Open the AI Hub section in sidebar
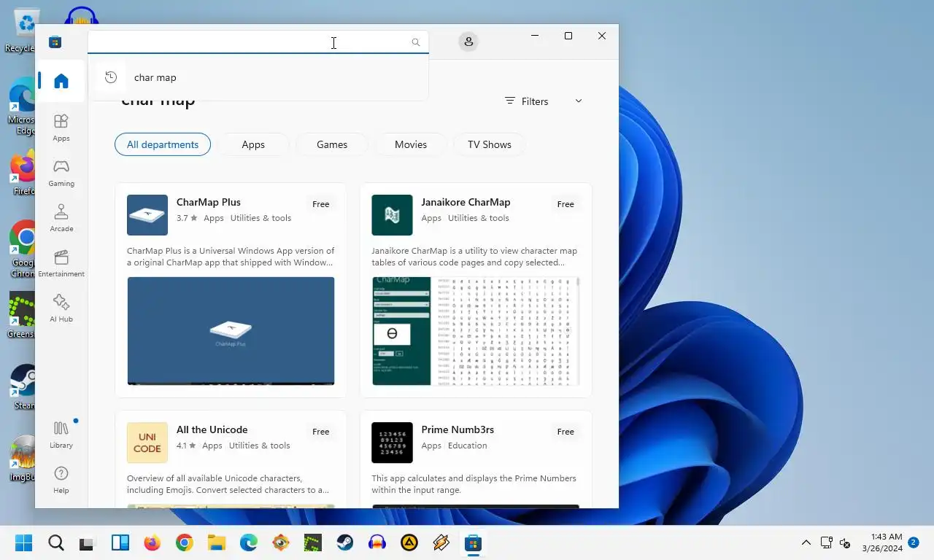 61,308
